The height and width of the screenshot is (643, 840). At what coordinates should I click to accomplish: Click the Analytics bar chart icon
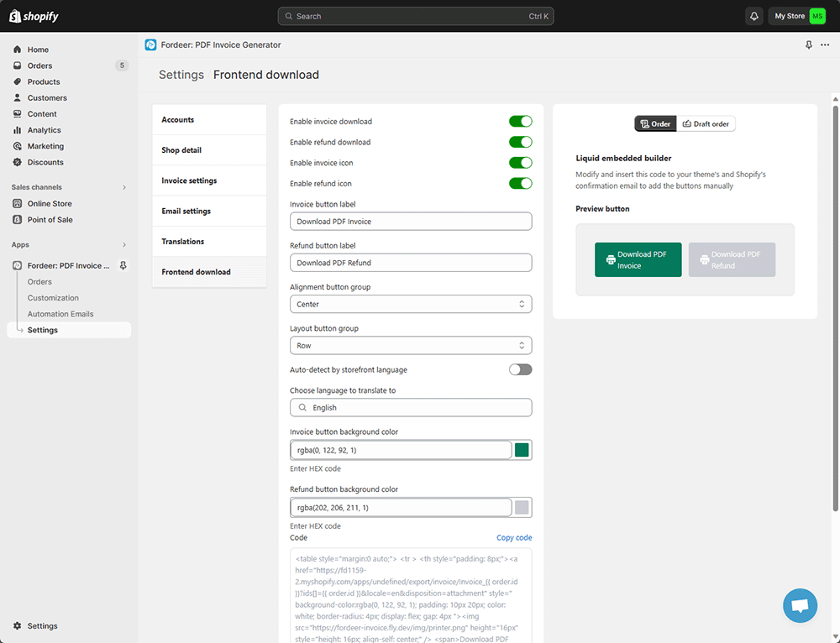17,129
